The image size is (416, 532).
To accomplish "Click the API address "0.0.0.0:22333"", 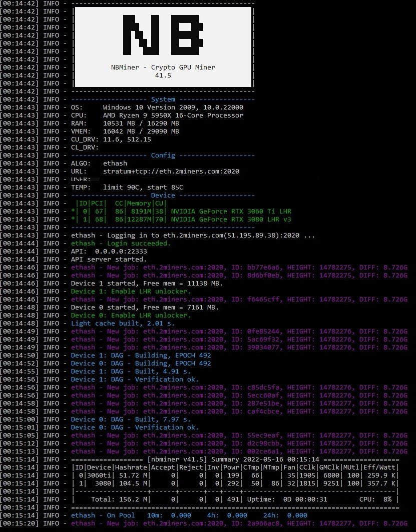I will point(121,251).
